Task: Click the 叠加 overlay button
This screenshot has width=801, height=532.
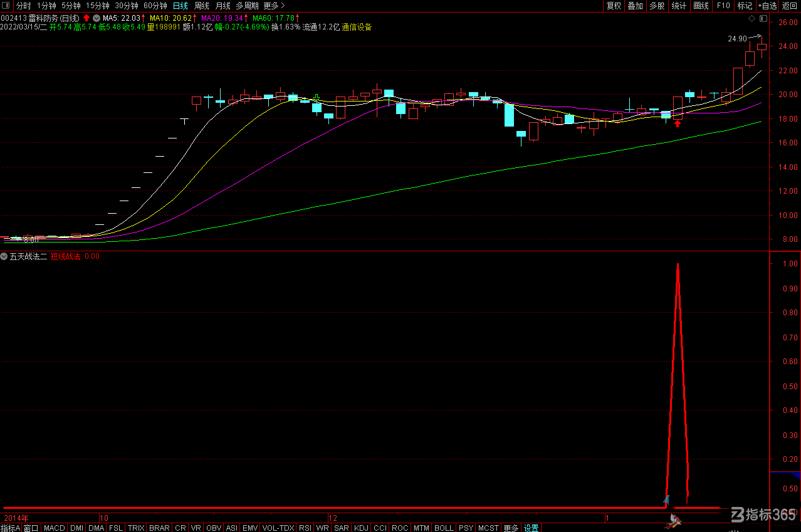Action: click(x=635, y=6)
